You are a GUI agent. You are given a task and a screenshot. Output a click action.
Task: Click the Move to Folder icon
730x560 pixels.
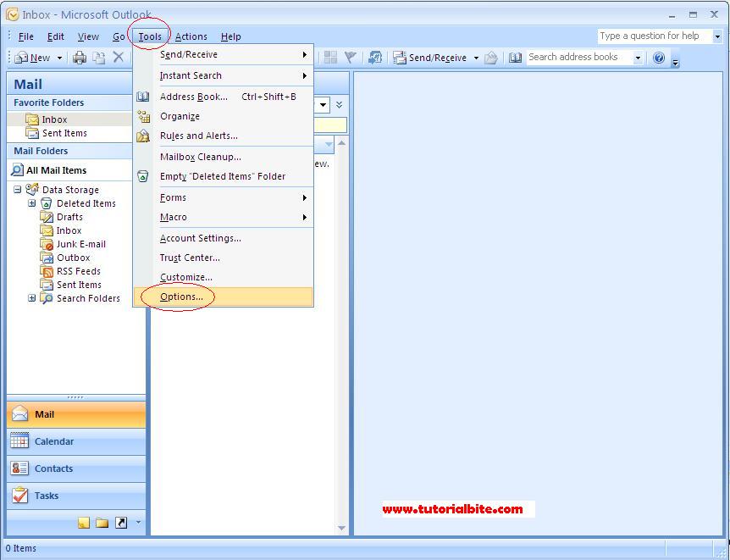click(374, 58)
